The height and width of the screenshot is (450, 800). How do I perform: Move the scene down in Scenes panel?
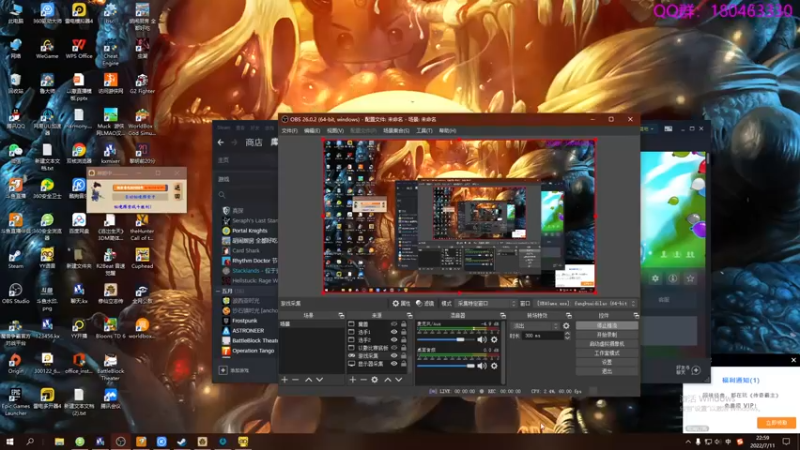[x=319, y=380]
